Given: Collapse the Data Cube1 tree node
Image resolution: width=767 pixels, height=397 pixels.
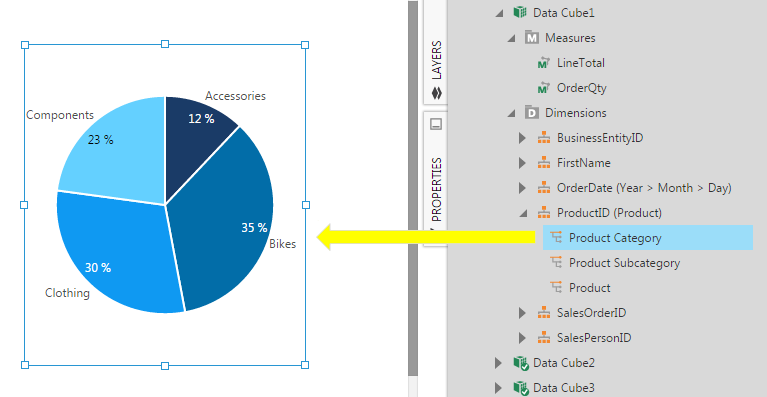Looking at the screenshot, I should 499,13.
